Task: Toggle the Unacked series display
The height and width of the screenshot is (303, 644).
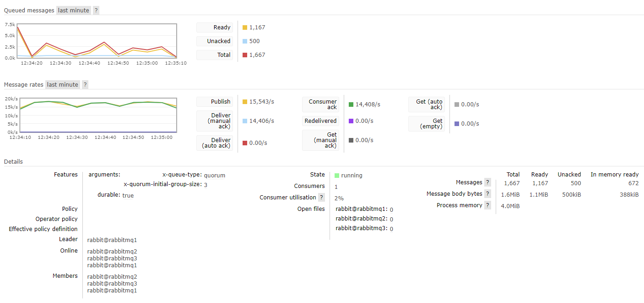Action: [x=215, y=41]
